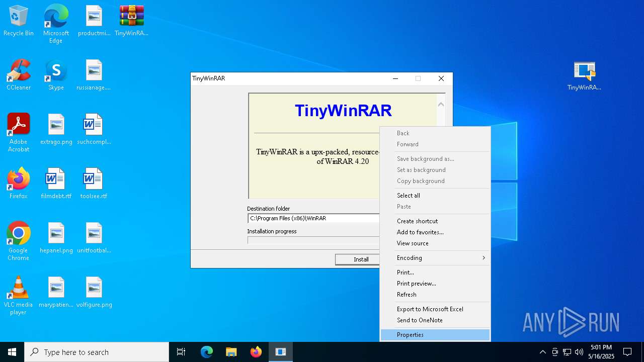The width and height of the screenshot is (644, 362).
Task: Show hidden system tray icons
Action: (542, 352)
